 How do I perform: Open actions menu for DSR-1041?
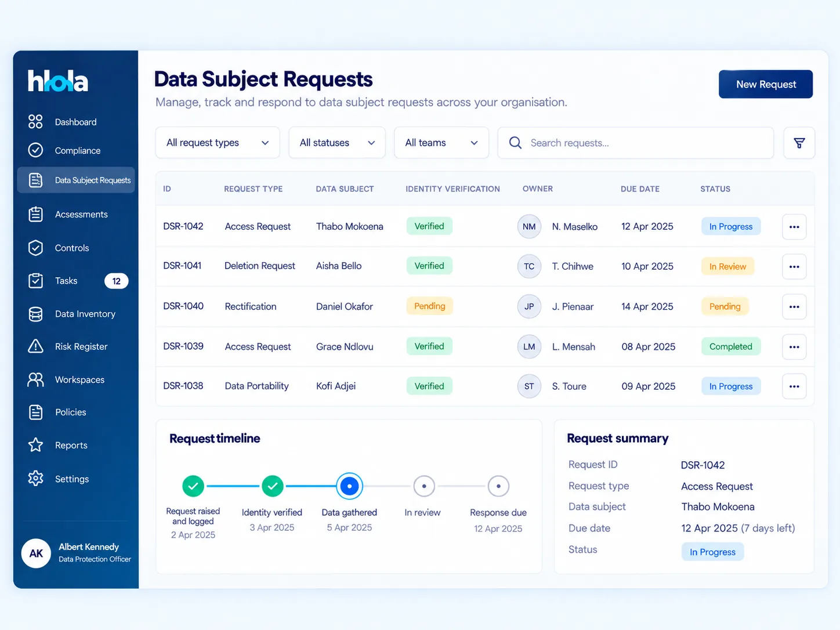[x=794, y=267]
